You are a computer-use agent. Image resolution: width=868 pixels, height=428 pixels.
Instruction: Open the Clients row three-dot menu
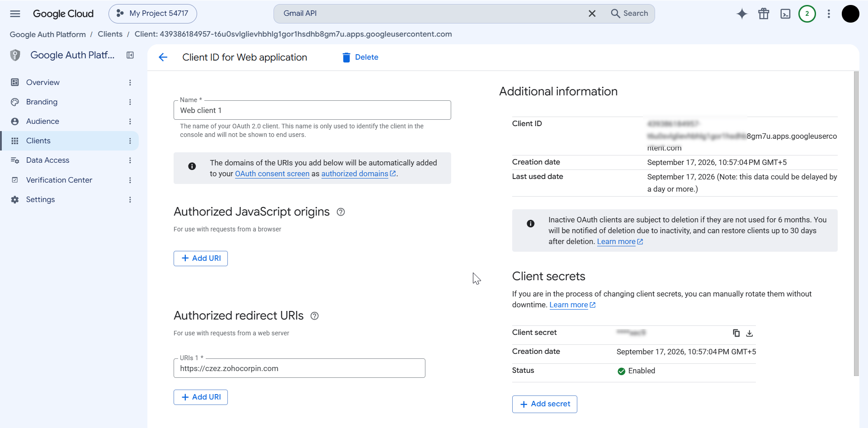point(130,141)
